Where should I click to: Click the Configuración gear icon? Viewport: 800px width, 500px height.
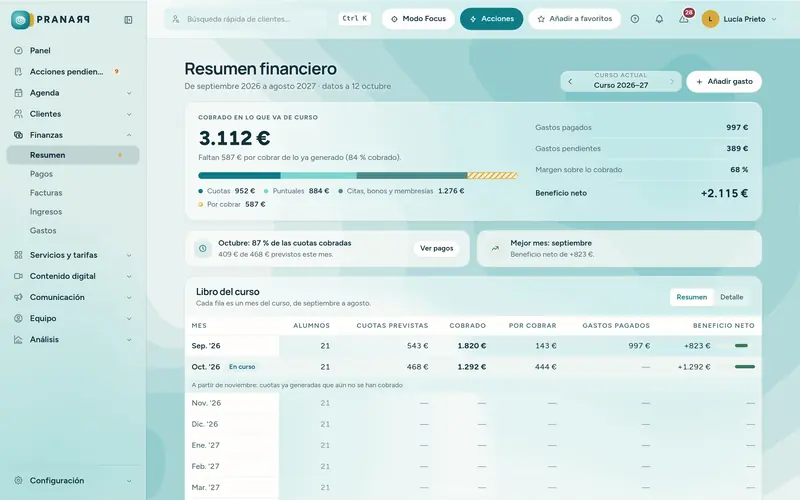click(x=18, y=481)
